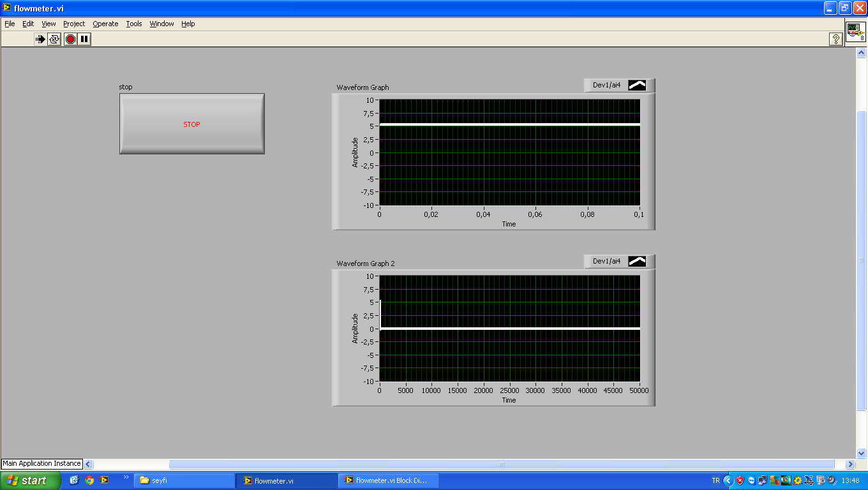Click the VI icon pane at top right
The height and width of the screenshot is (490, 868).
(x=856, y=32)
